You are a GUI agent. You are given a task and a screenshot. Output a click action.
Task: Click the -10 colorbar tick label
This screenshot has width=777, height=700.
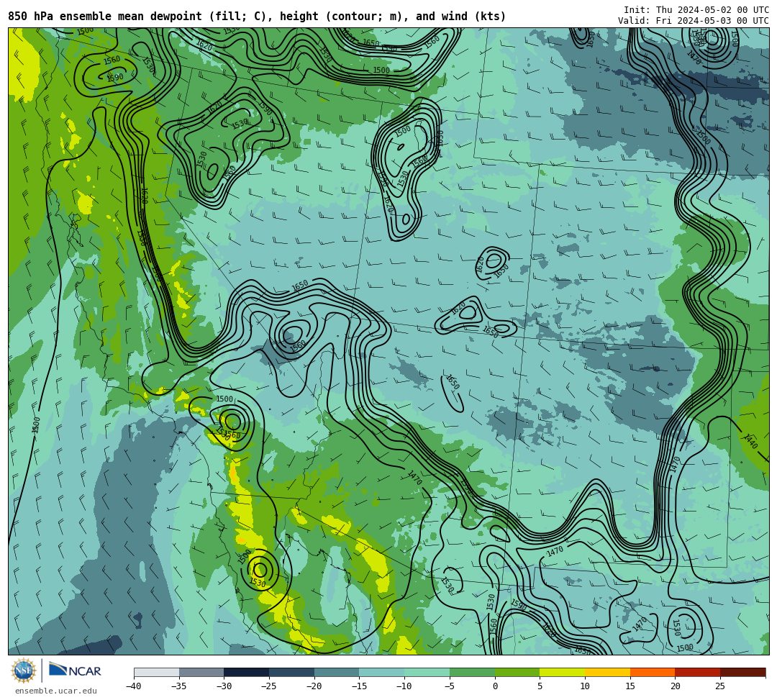pos(404,686)
